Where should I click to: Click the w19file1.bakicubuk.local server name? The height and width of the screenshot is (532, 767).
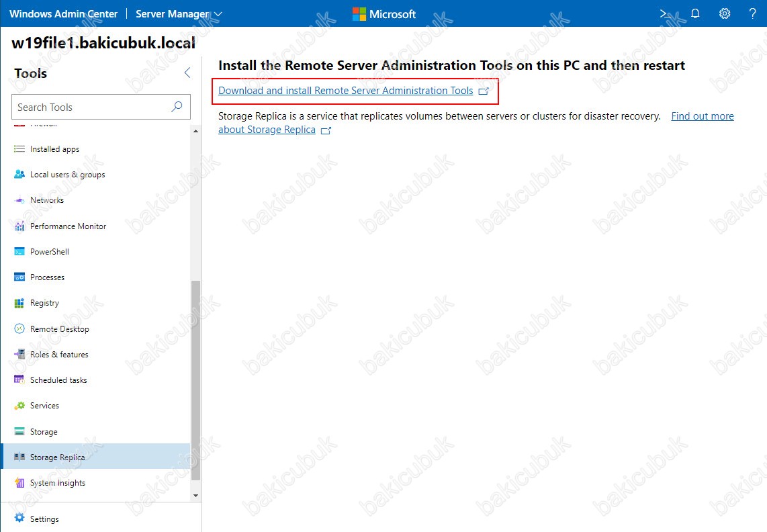[103, 43]
